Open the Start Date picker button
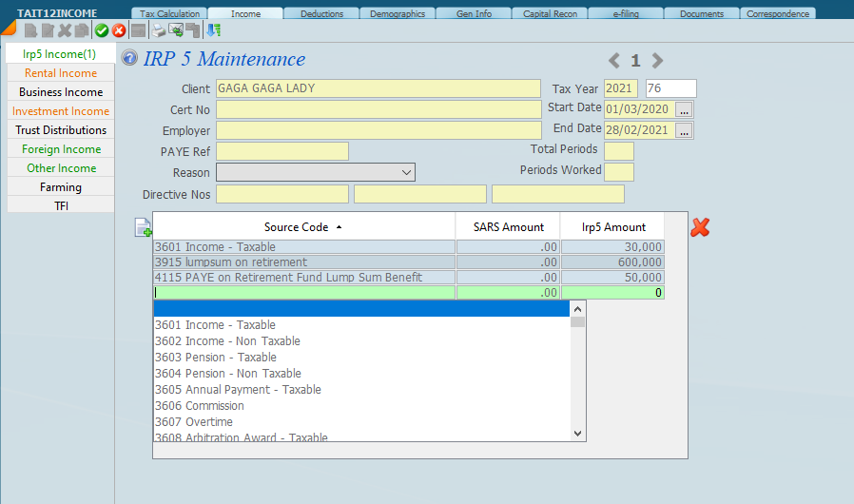The height and width of the screenshot is (504, 854). pos(685,109)
